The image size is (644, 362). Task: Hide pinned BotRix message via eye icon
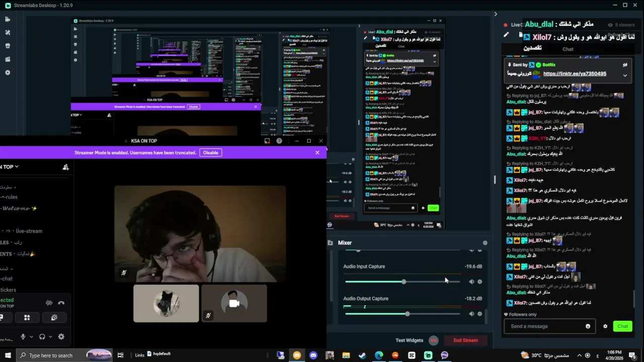625,65
